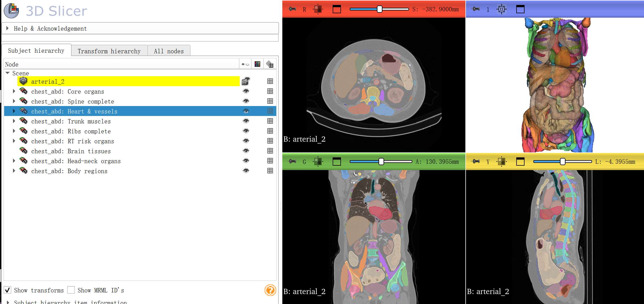This screenshot has width=644, height=304.
Task: Click the pin icon in red slice view
Action: (x=292, y=9)
